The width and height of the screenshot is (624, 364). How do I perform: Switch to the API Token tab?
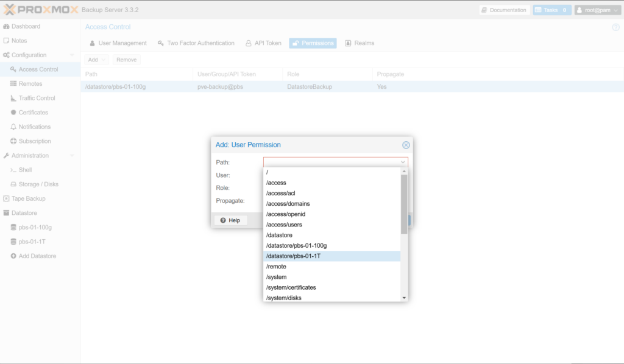point(263,43)
